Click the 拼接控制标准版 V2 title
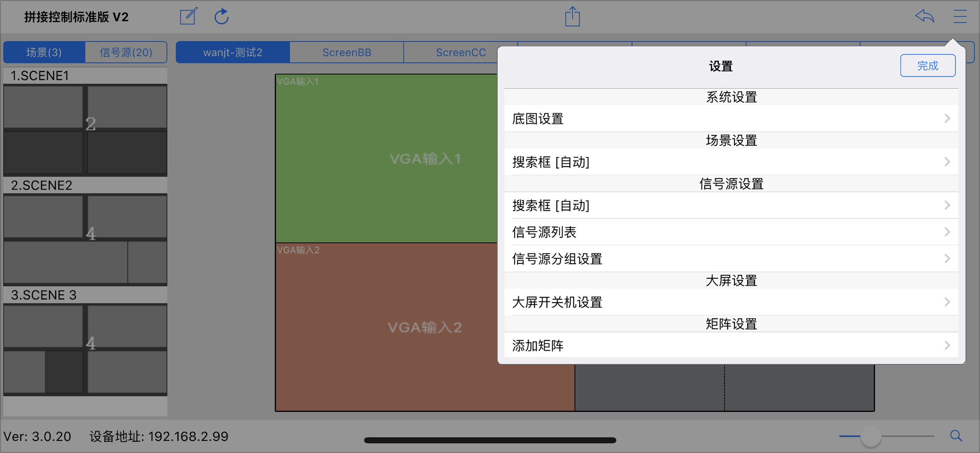Viewport: 980px width, 453px height. click(76, 17)
